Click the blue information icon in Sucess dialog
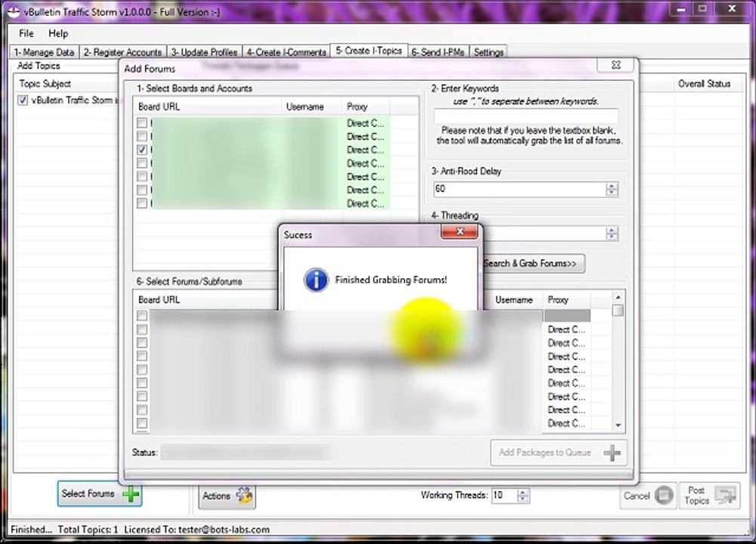756x544 pixels. coord(316,280)
